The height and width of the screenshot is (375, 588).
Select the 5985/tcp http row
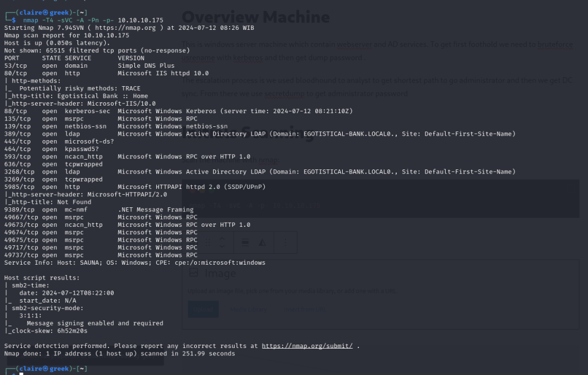pos(135,187)
